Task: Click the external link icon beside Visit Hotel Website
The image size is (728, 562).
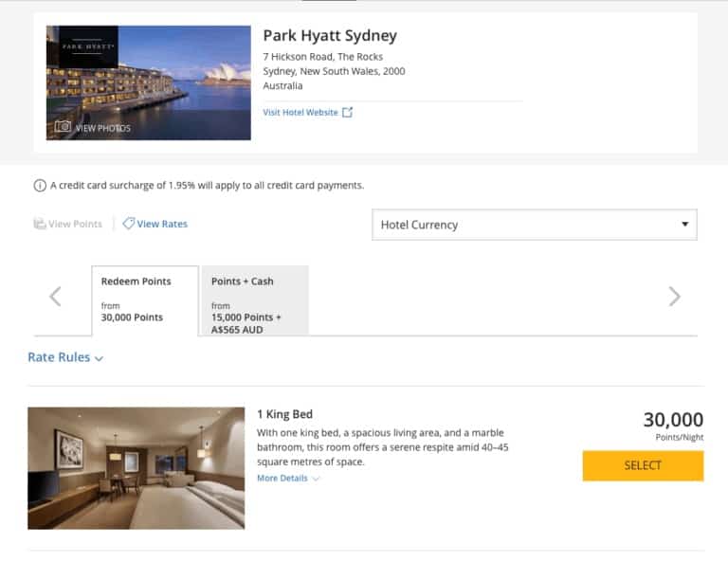Action: click(x=347, y=113)
